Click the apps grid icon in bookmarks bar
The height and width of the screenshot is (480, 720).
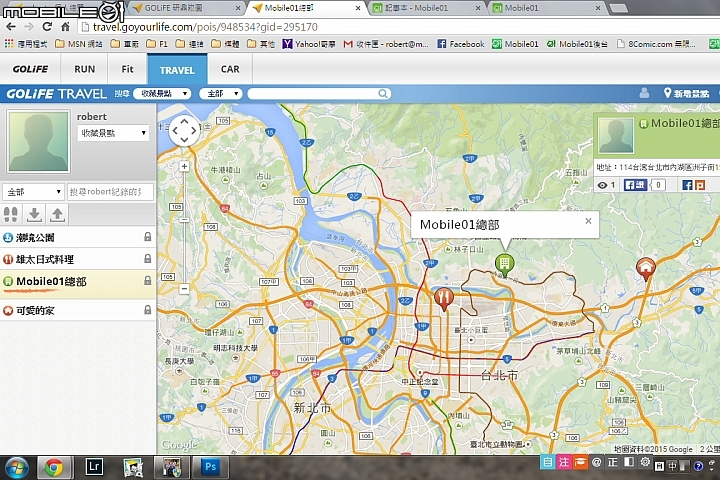pyautogui.click(x=9, y=44)
